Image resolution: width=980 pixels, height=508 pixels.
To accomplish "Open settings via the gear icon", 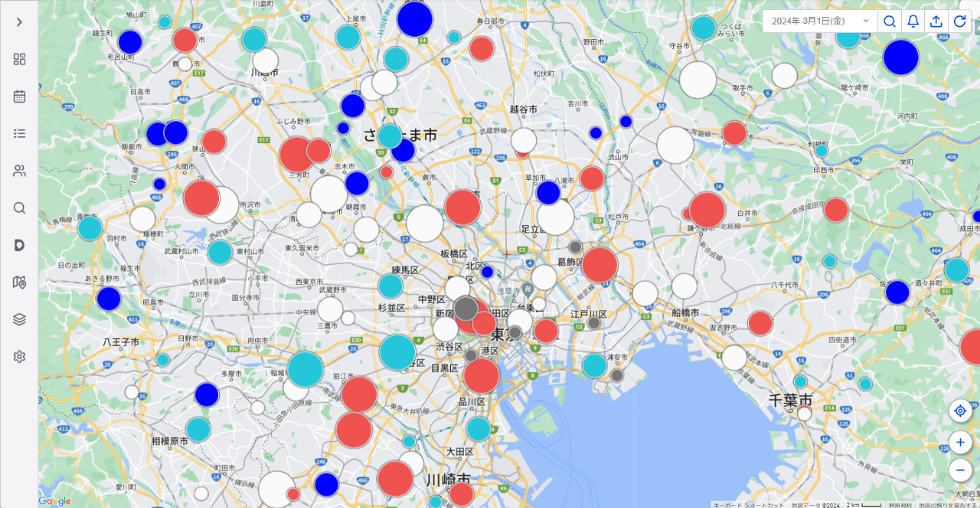I will (x=19, y=357).
